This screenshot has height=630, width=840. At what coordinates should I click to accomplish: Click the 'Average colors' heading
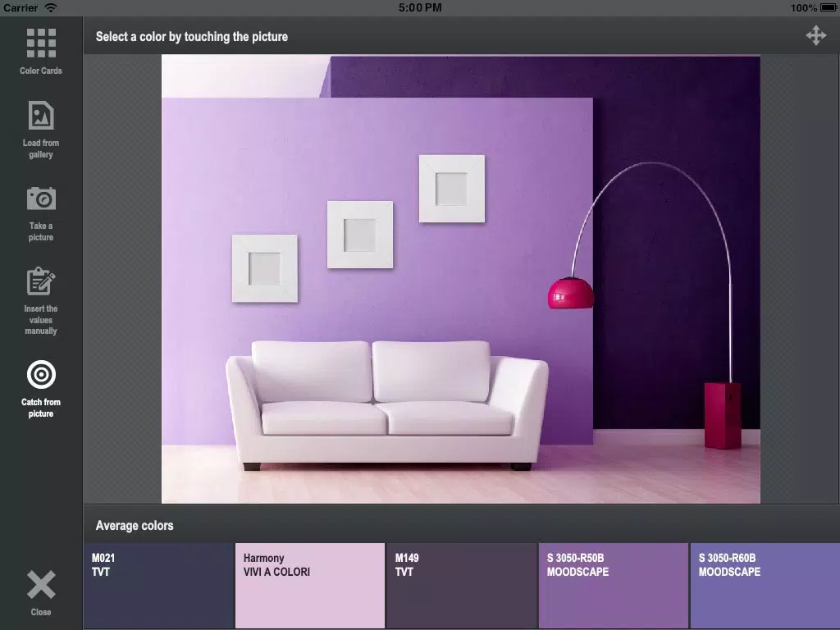click(135, 526)
